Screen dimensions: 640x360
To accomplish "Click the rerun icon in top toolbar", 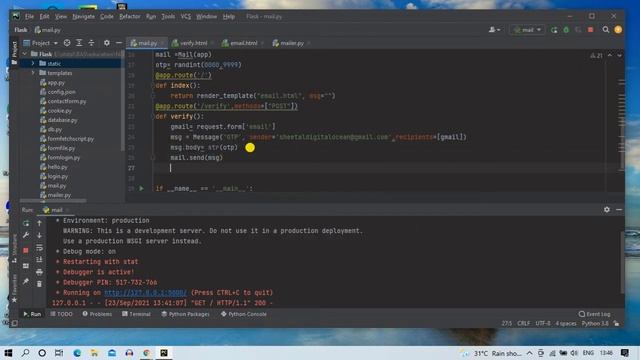I will [x=554, y=30].
